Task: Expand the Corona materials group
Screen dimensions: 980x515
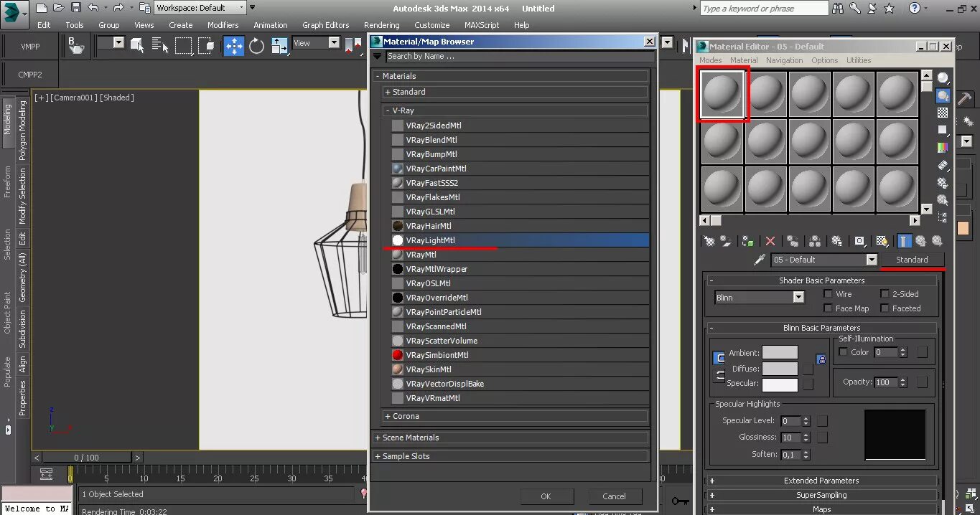Action: 514,416
